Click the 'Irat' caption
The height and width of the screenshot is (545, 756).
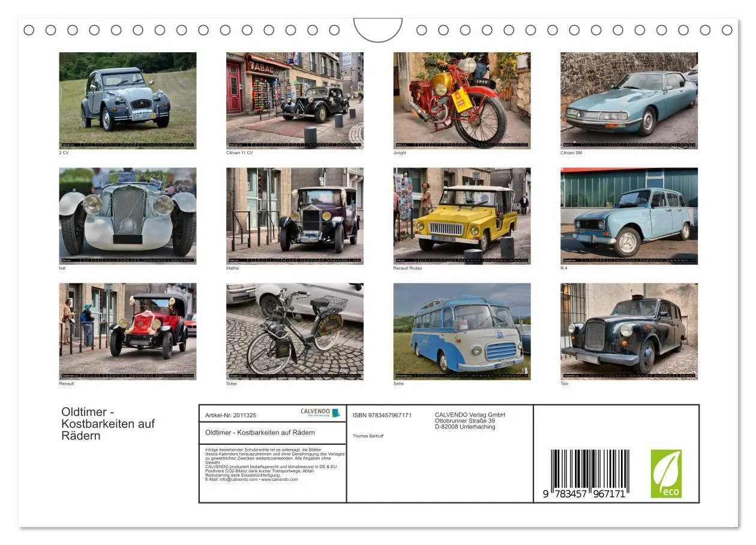pyautogui.click(x=62, y=268)
